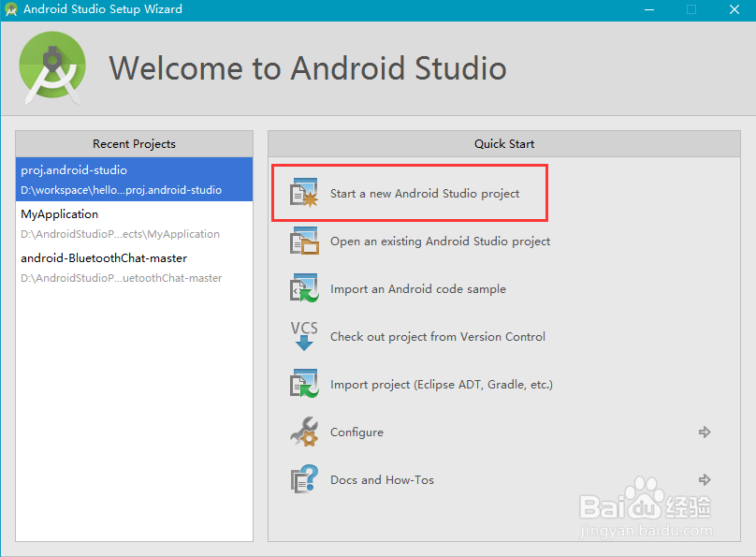This screenshot has width=756, height=557.
Task: Click path D:\AndroidStudioP...uetoothChat-master
Action: (121, 278)
